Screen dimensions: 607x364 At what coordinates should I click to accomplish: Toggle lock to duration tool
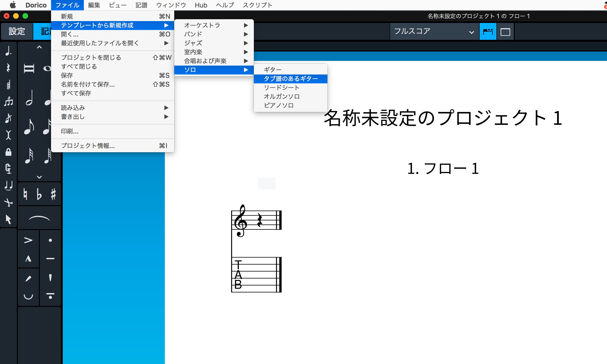click(x=8, y=152)
